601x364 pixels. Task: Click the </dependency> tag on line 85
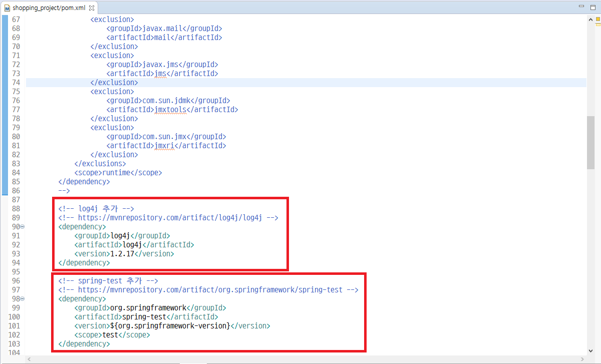(84, 182)
